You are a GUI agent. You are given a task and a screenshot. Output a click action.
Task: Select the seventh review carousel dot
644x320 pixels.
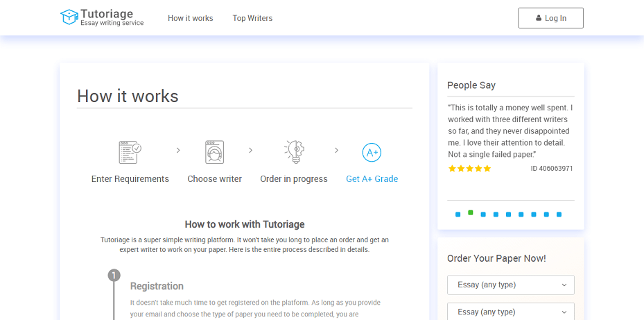(534, 214)
